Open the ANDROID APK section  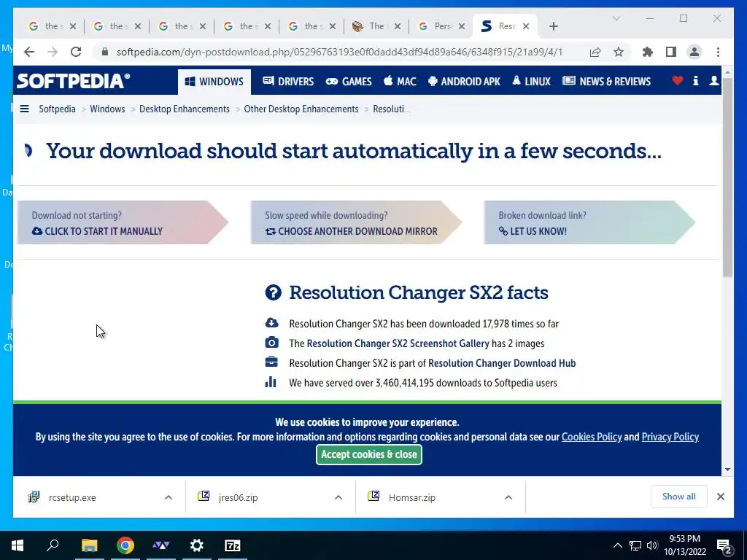(x=464, y=82)
